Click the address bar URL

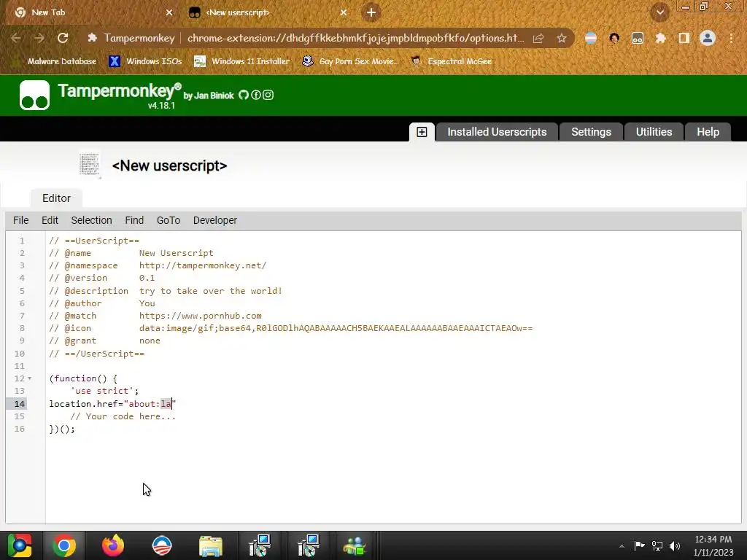(x=355, y=38)
